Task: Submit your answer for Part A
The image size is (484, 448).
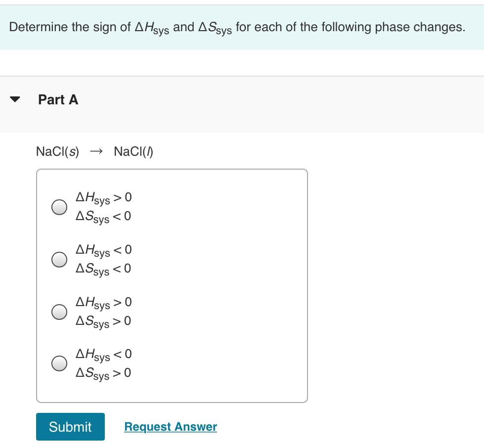Action: (x=70, y=426)
